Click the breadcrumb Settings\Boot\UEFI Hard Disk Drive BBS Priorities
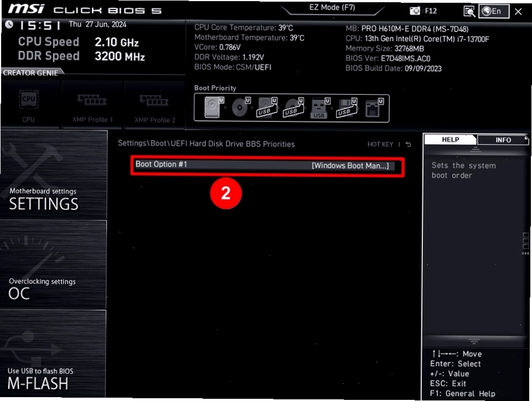 point(206,143)
